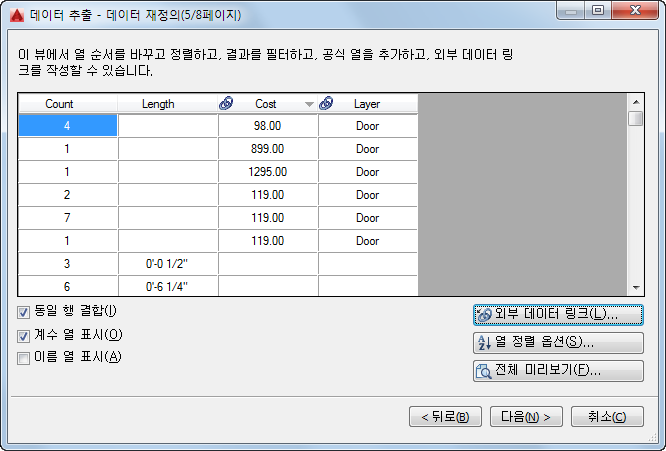Viewport: 666px width, 451px height.
Task: Select the Length column header
Action: [x=168, y=104]
